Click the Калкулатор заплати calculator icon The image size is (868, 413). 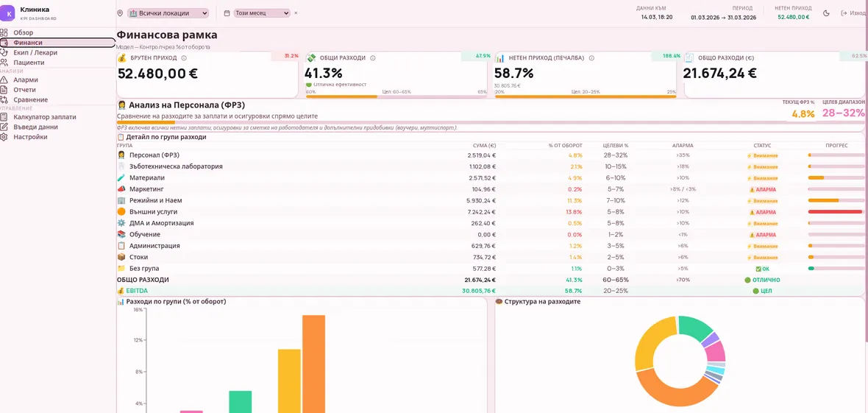coord(4,117)
